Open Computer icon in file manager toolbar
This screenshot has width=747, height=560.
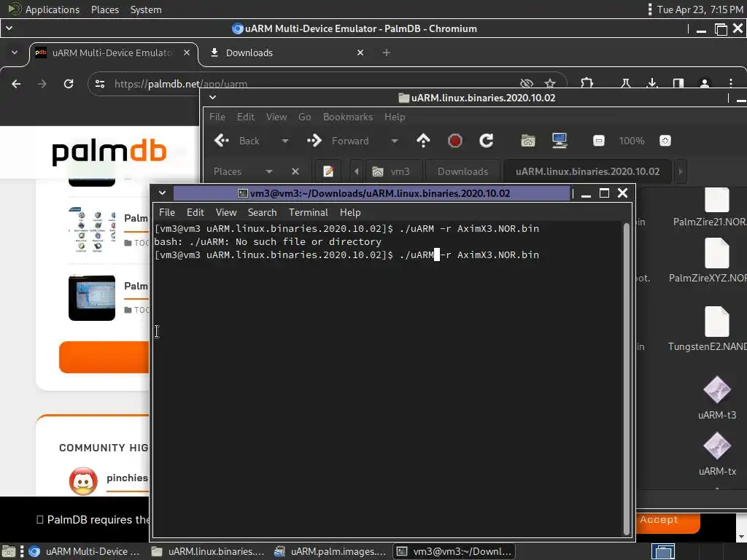click(x=560, y=141)
